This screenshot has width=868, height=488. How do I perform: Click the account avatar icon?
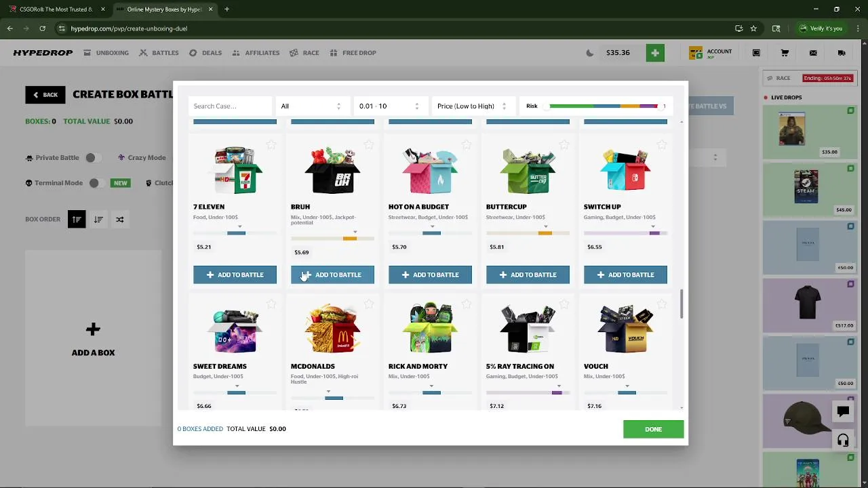click(696, 53)
